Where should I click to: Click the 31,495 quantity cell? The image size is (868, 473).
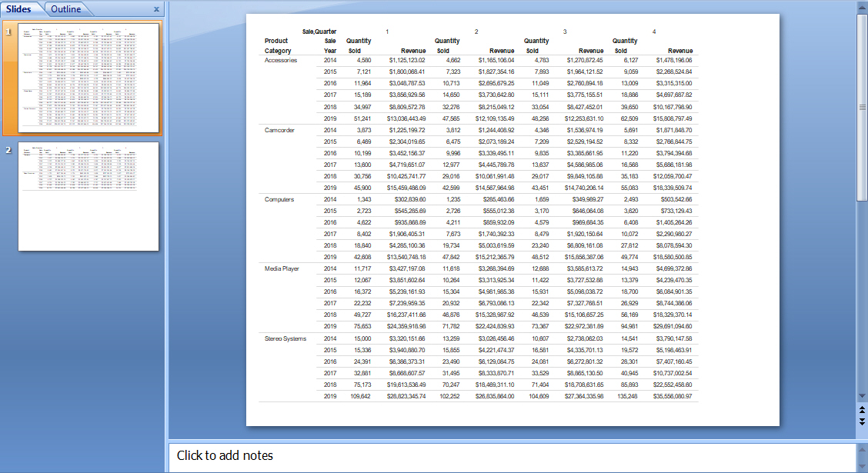pyautogui.click(x=451, y=374)
